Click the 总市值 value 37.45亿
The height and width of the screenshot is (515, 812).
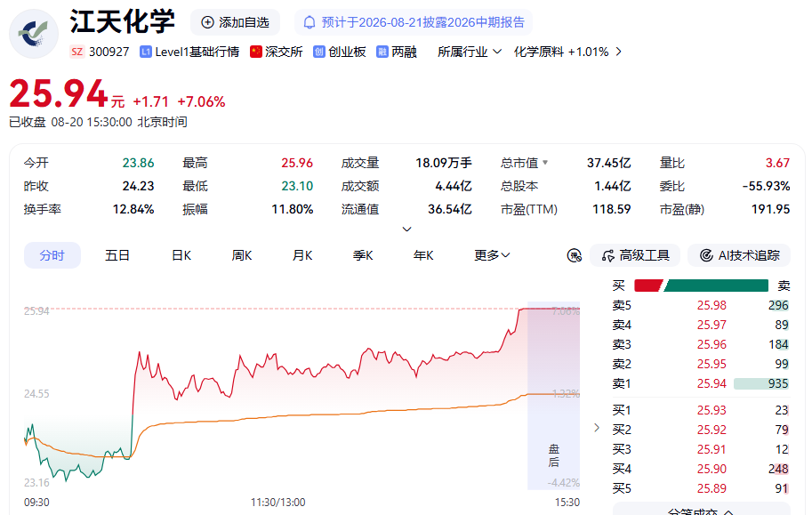608,163
